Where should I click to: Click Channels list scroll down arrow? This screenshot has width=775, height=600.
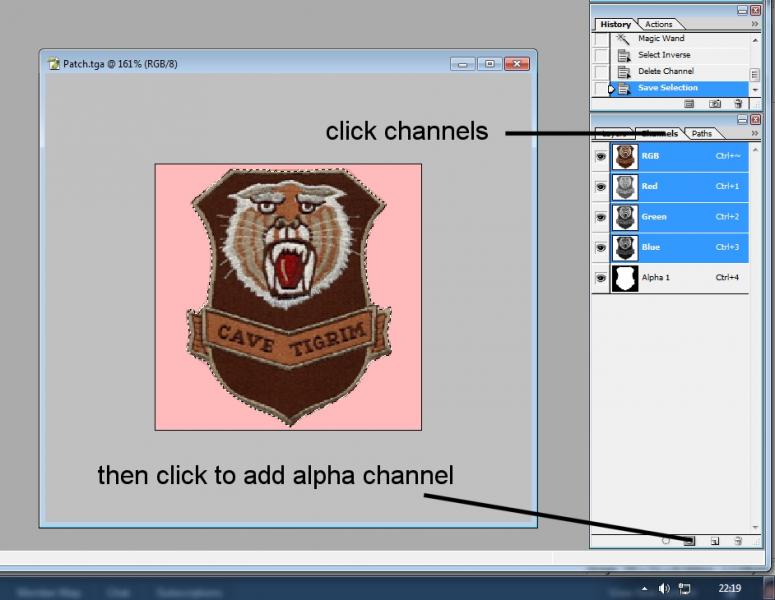coord(755,527)
